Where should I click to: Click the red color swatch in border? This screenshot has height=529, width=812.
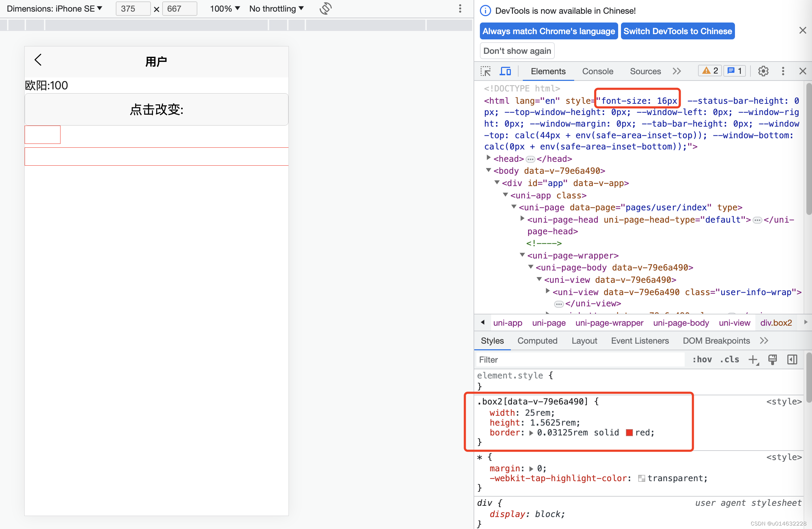point(629,433)
